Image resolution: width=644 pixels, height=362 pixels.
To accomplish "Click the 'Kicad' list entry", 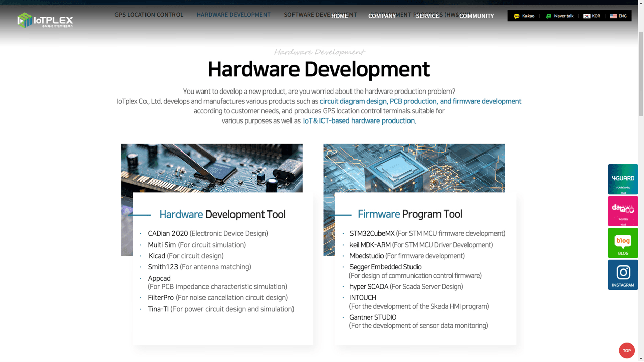I will coord(186,256).
